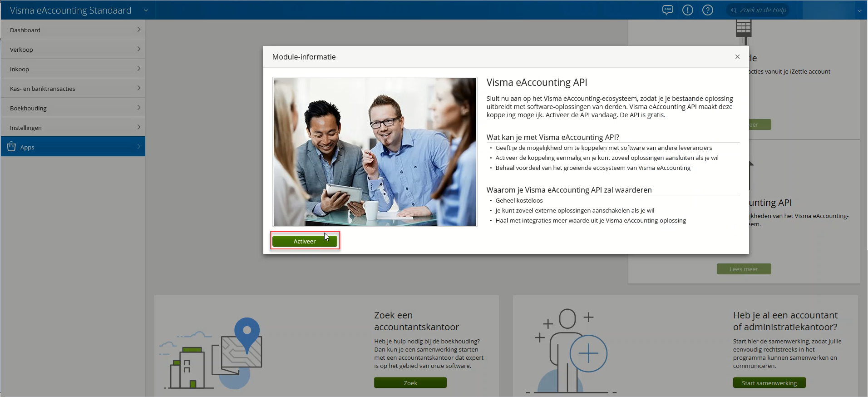
Task: Open the user account dropdown arrow
Action: [859, 10]
